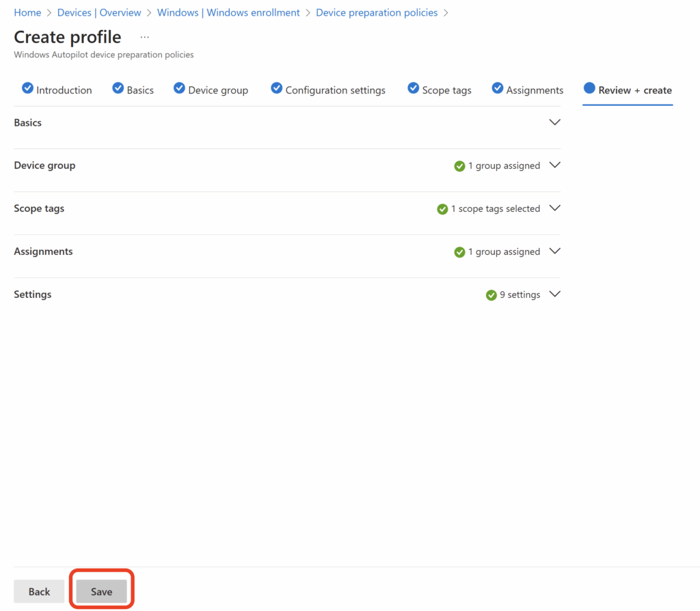
Task: Click the Introduction step checkmark icon
Action: tap(27, 88)
